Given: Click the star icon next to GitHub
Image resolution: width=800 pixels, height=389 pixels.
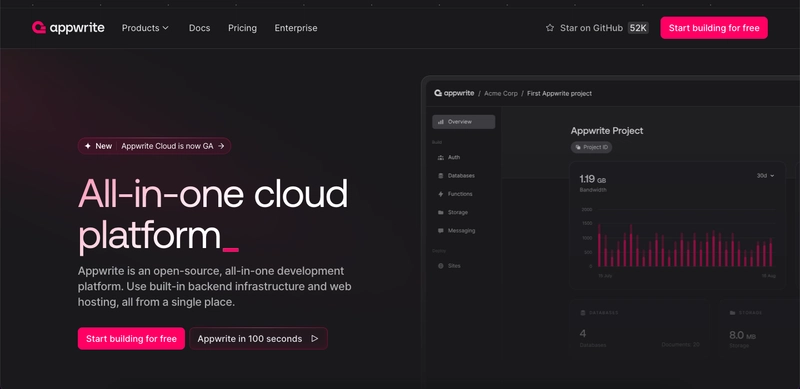Looking at the screenshot, I should pyautogui.click(x=549, y=28).
